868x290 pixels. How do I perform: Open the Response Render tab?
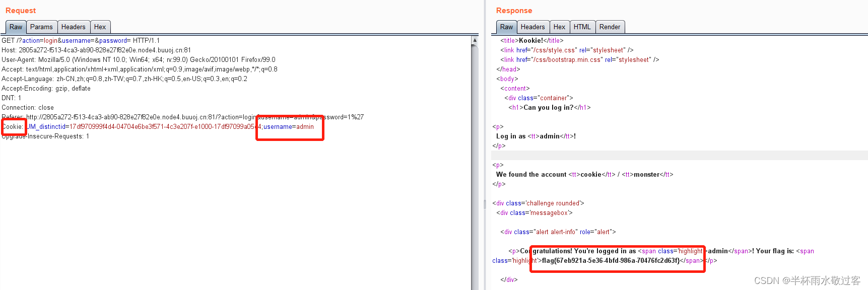pyautogui.click(x=610, y=27)
